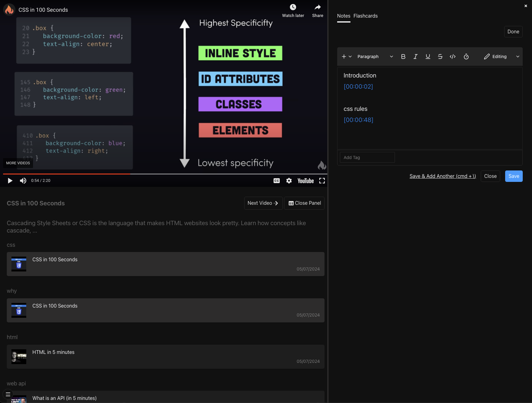Screen dimensions: 532x403
Task: Click the MORE VIDEOS label
Action: coord(18,163)
